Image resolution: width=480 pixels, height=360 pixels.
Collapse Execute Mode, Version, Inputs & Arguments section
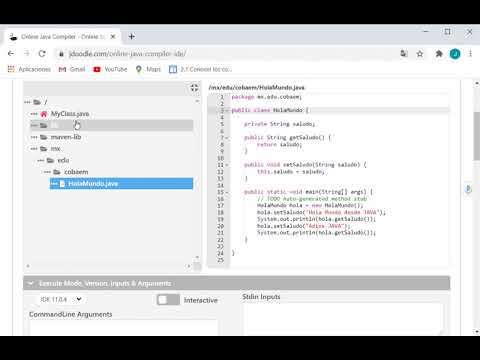pyautogui.click(x=237, y=283)
